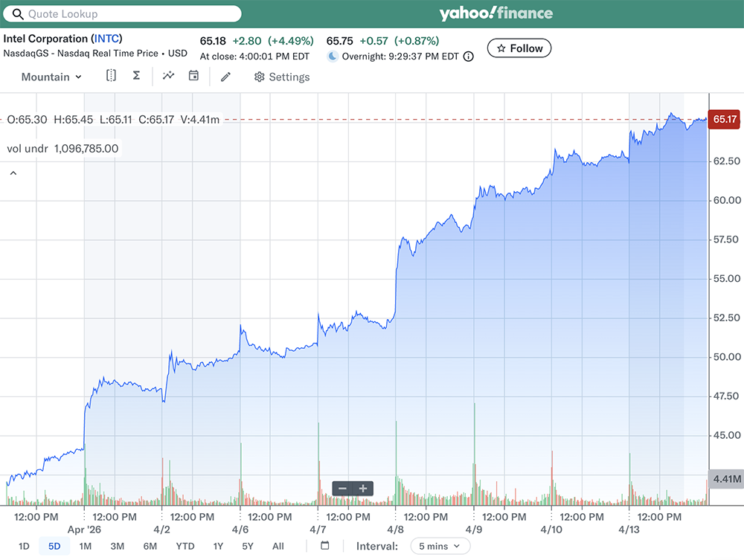Click the overnight info icon
This screenshot has height=560, width=744.
[468, 56]
